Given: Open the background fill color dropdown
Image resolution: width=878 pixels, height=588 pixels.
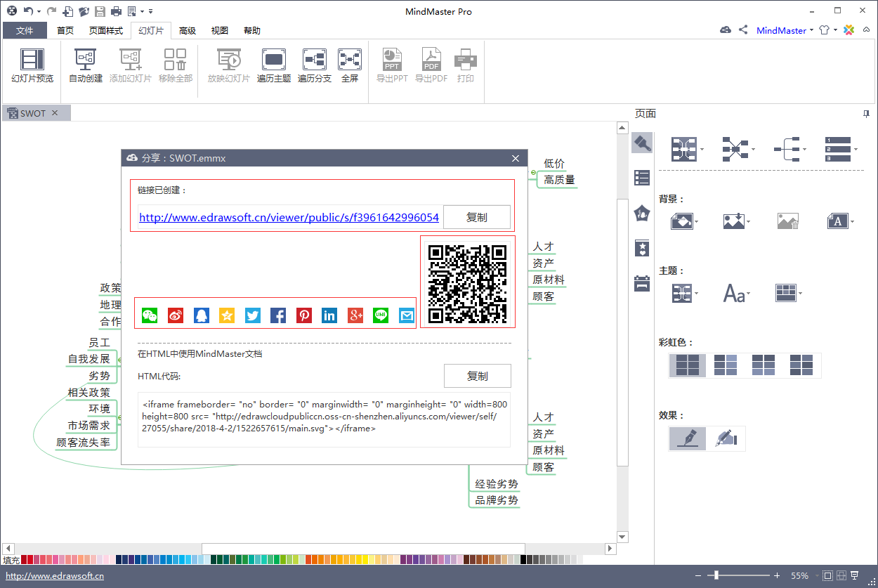Looking at the screenshot, I should click(x=684, y=221).
